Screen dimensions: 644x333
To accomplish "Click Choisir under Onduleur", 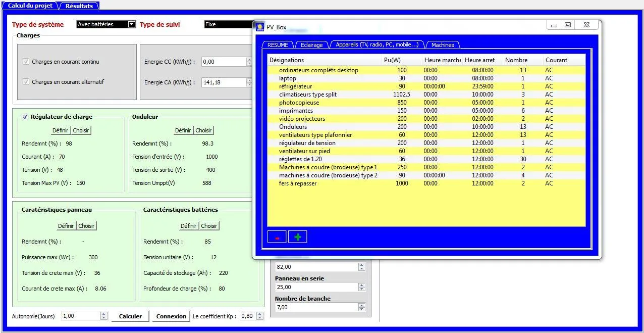I will click(203, 130).
